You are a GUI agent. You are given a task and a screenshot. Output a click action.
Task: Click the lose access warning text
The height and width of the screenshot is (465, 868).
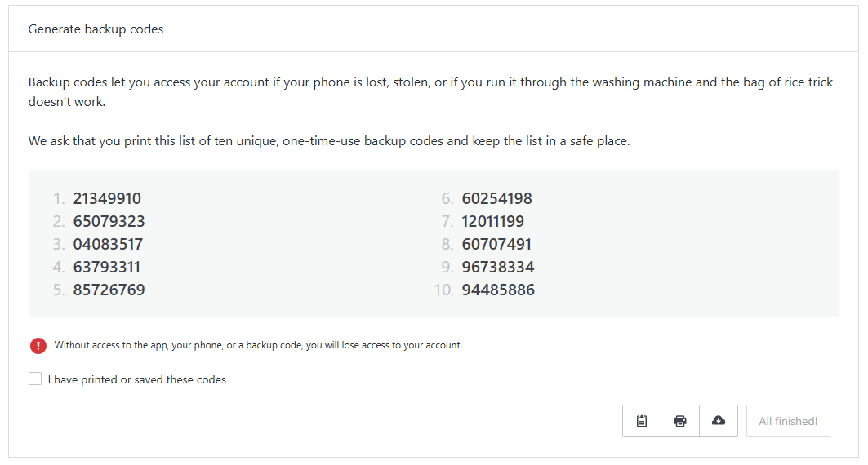[x=258, y=345]
